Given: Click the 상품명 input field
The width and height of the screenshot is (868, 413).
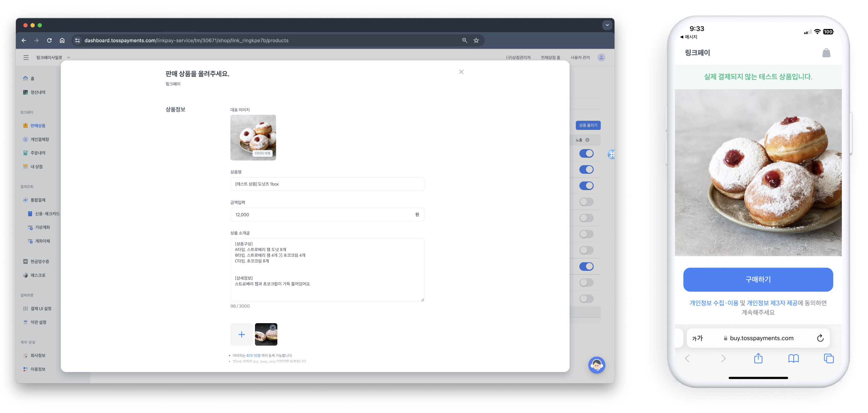Looking at the screenshot, I should (x=327, y=184).
